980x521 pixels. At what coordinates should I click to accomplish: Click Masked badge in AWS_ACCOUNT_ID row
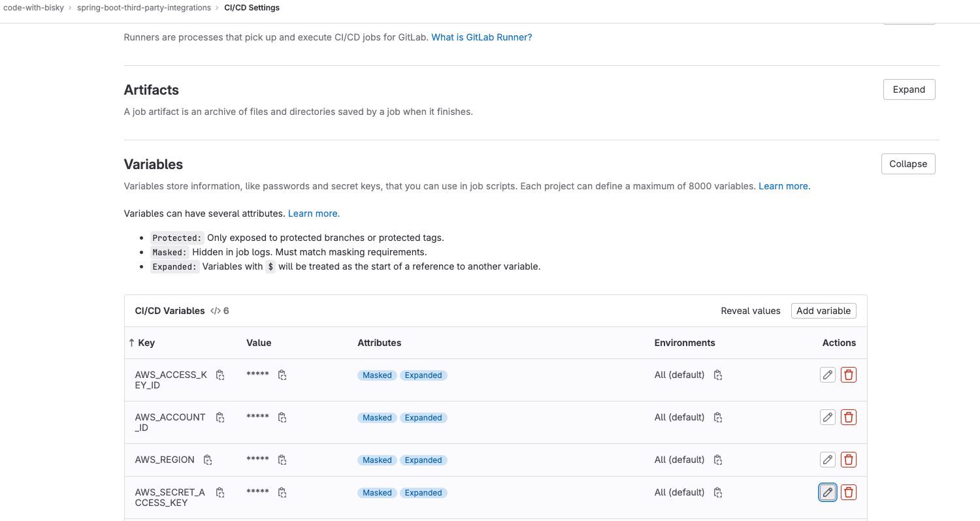click(x=377, y=418)
